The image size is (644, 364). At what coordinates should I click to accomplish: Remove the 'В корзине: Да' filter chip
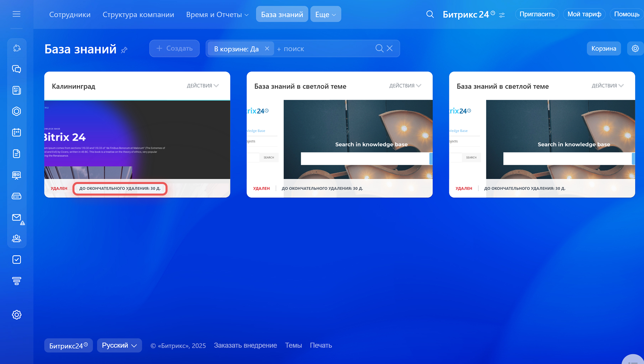point(267,49)
